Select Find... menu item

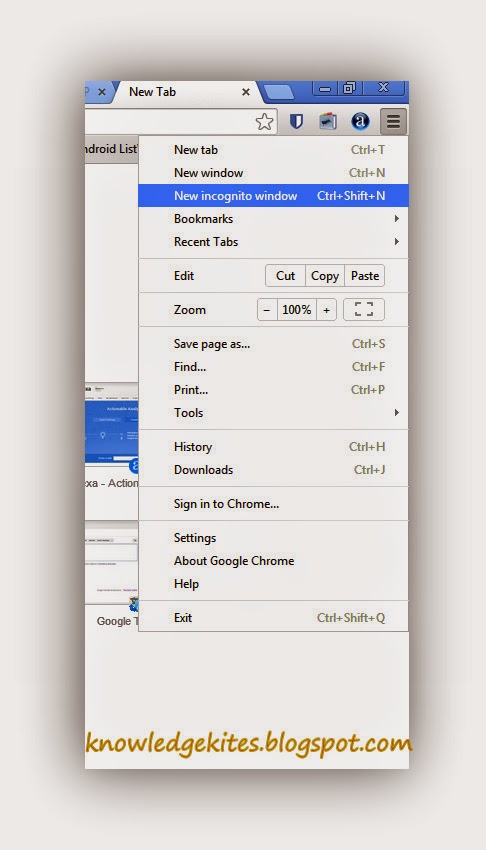[x=274, y=367]
